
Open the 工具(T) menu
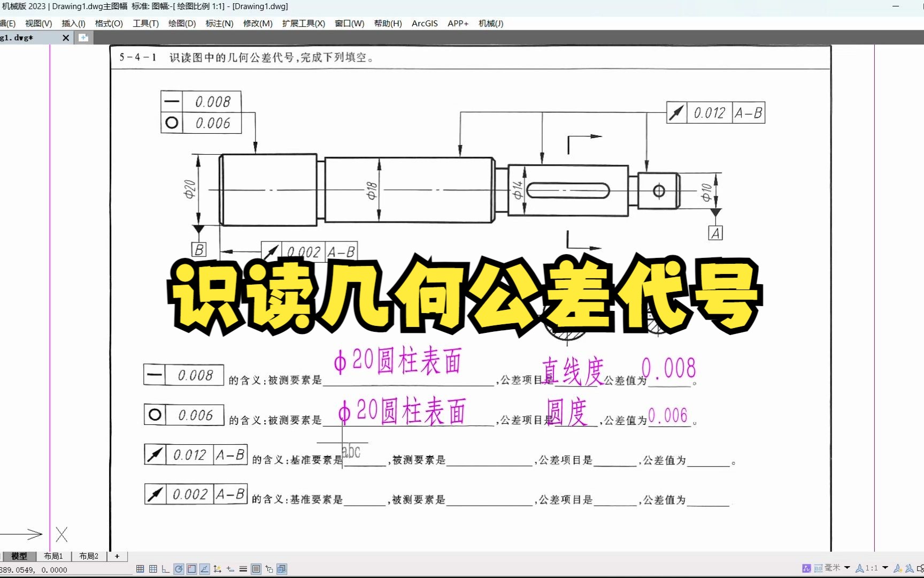point(145,24)
